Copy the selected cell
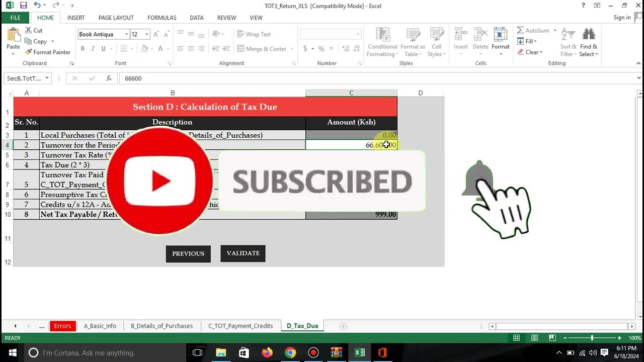 point(36,41)
